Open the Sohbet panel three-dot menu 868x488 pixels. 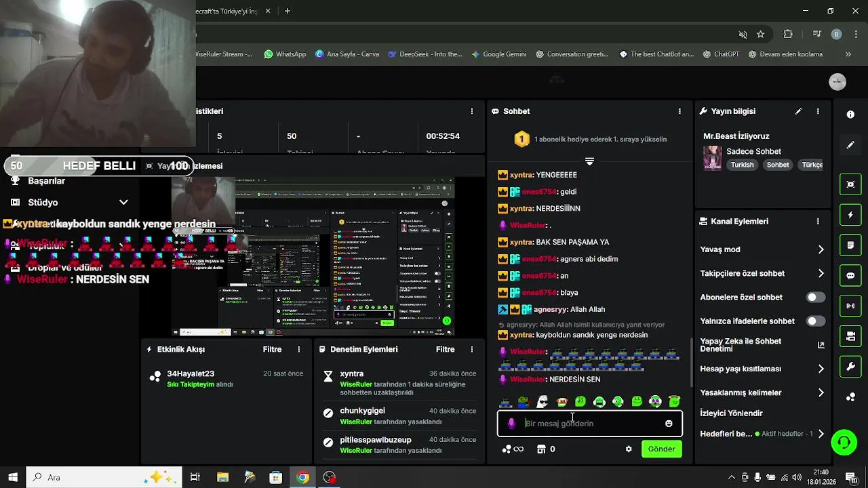(679, 111)
